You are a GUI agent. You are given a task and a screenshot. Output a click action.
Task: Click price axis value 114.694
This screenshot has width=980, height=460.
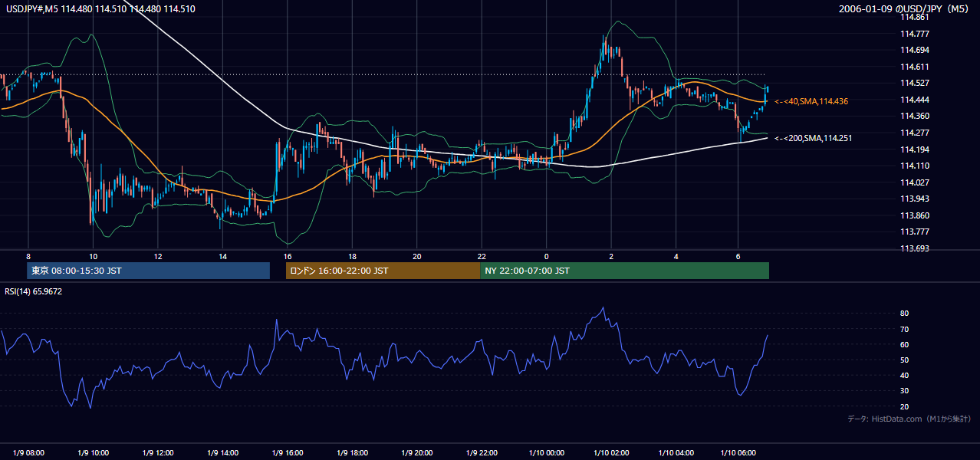pyautogui.click(x=914, y=50)
